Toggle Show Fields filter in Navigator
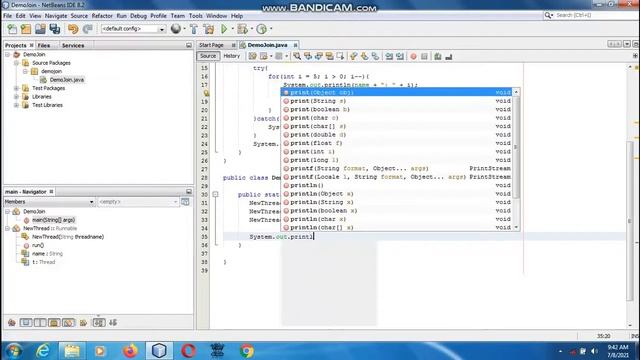Screen dimensions: 640x360 coord(26,323)
